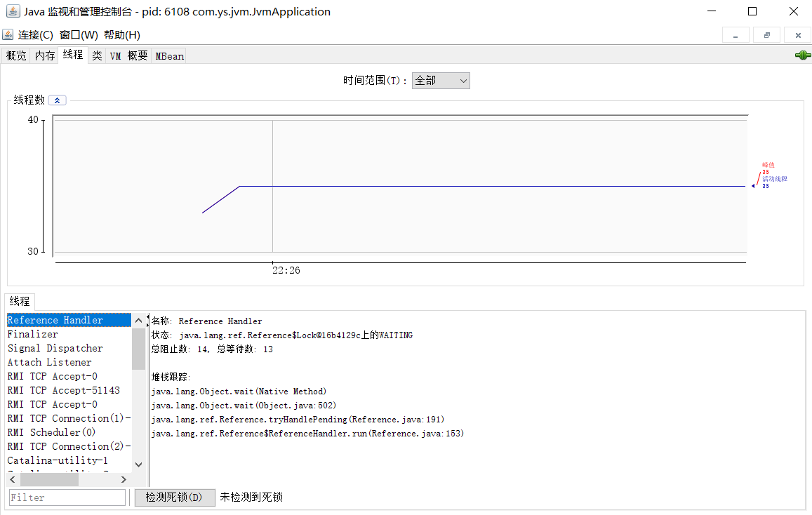Viewport: 812px width, 515px height.
Task: Open the 连接(C) menu
Action: (x=35, y=35)
